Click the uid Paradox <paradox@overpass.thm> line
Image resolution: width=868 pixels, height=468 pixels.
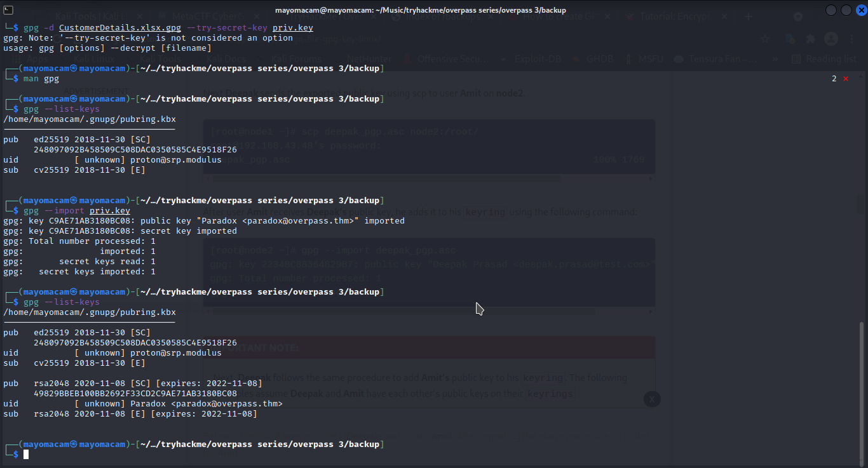click(x=143, y=404)
